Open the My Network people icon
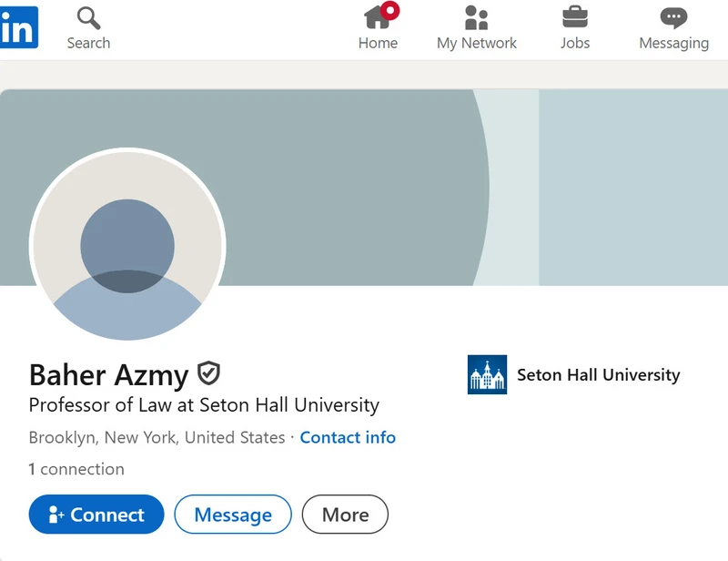This screenshot has height=561, width=728. click(x=476, y=17)
